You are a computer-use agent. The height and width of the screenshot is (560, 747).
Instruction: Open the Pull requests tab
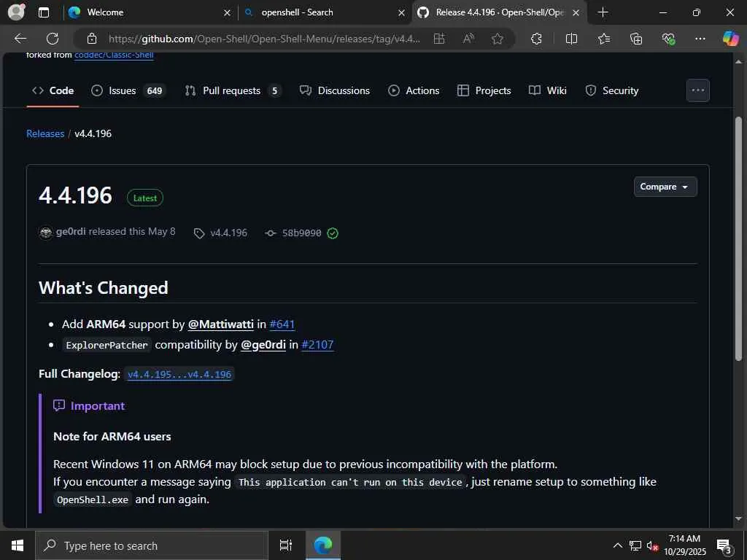click(233, 90)
